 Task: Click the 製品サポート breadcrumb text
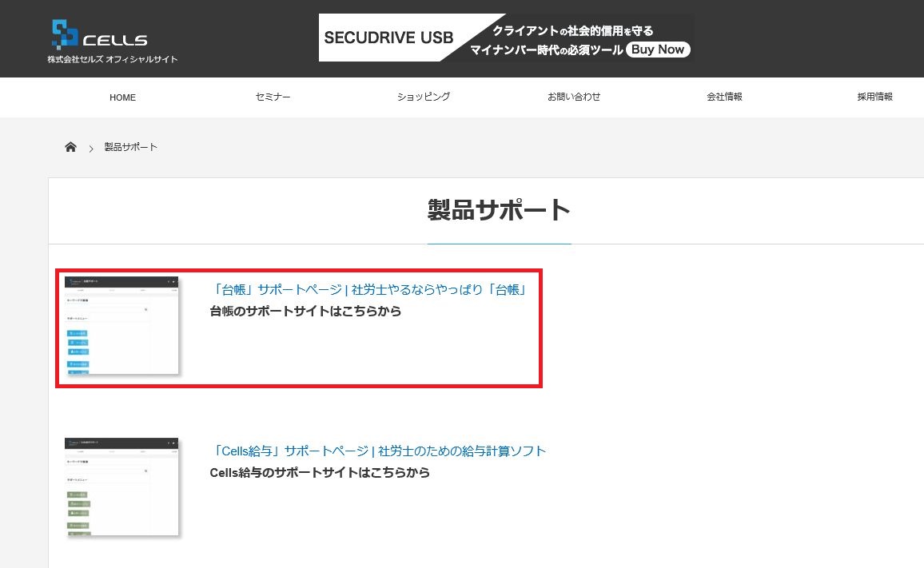coord(131,147)
